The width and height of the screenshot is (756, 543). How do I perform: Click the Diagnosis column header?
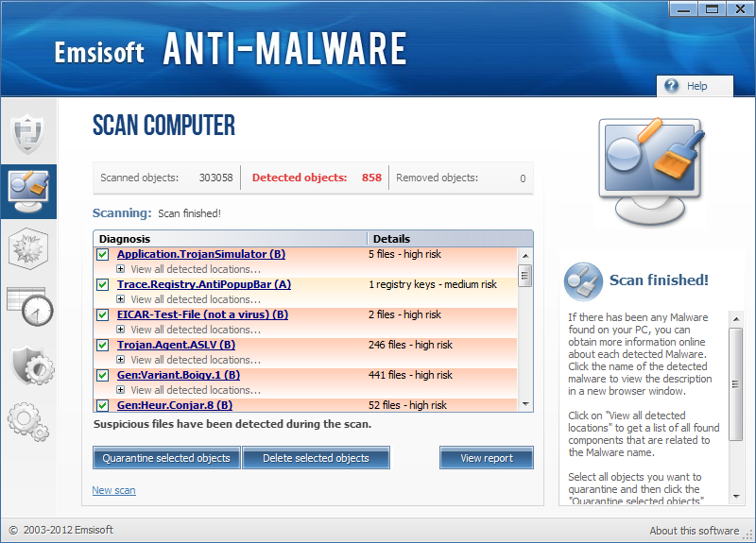tap(230, 239)
